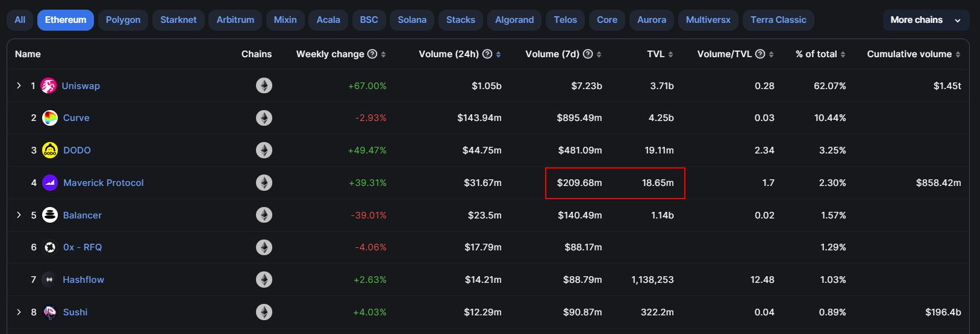Click the Ethereum chain icon in Sushi row

coord(264,312)
